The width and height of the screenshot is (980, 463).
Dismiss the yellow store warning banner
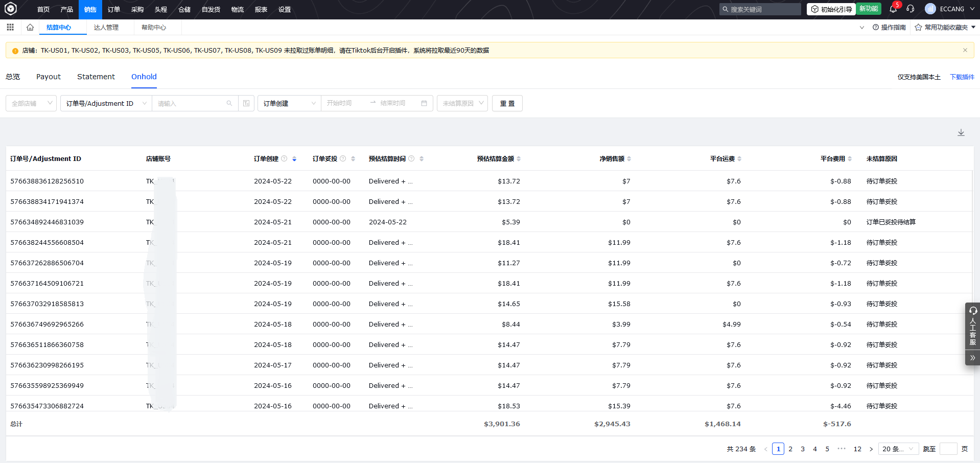coord(965,50)
